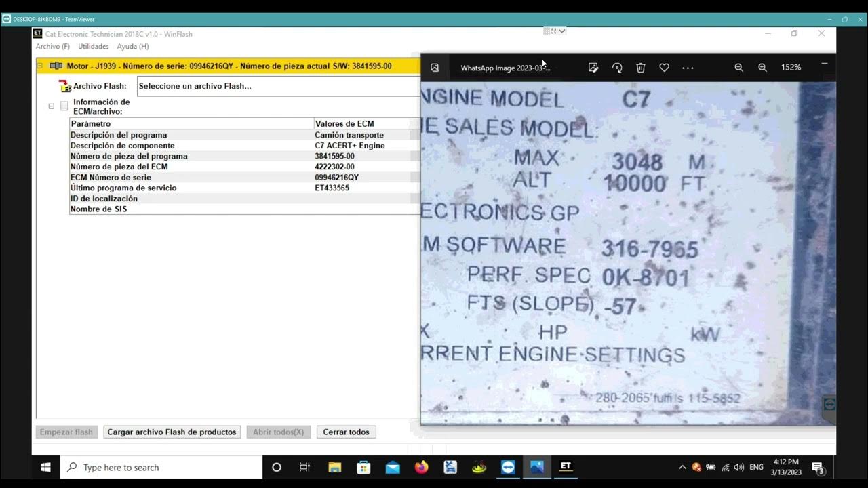Click the value 4222302-00

pos(334,167)
